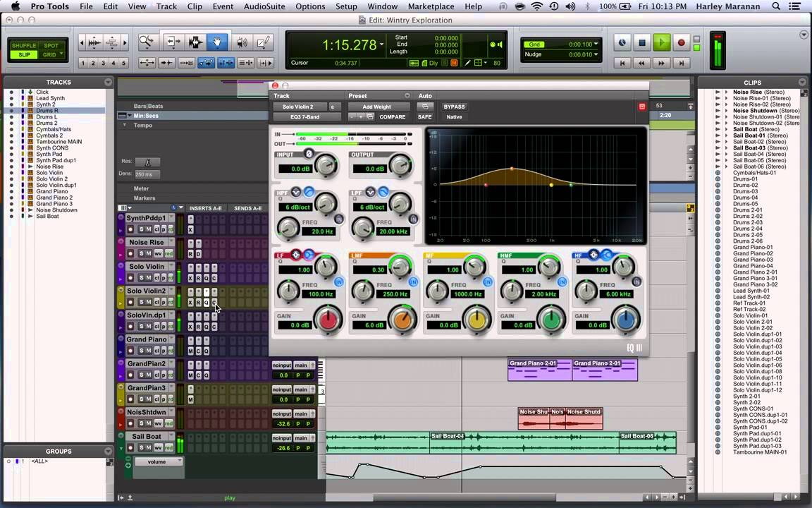The width and height of the screenshot is (812, 508).
Task: Toggle the Online clock button in transport
Action: 622,43
